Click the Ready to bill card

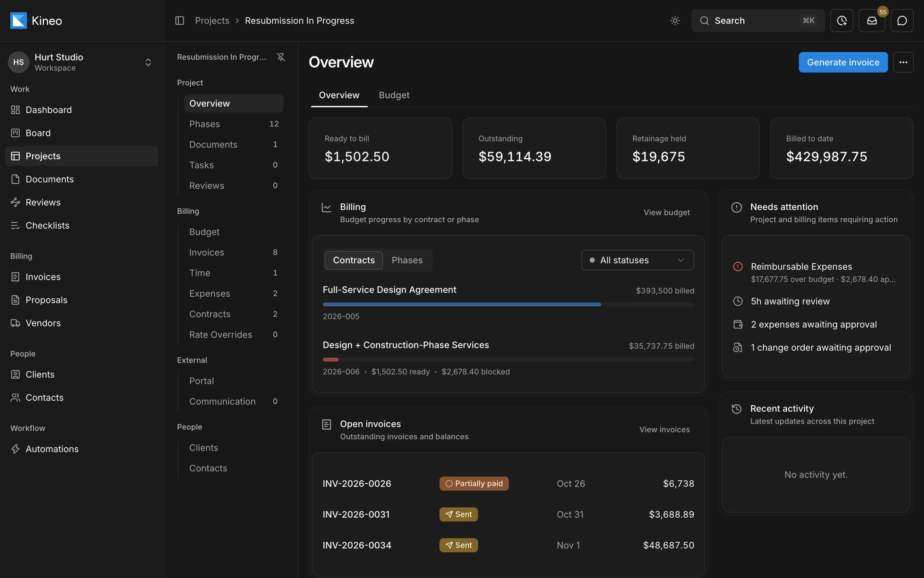380,148
